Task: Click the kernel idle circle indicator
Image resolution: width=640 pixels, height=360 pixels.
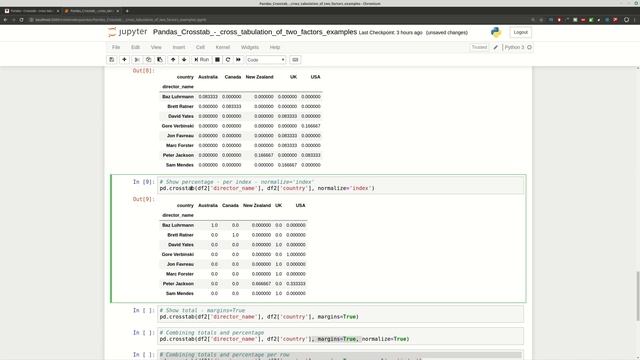Action: [529, 47]
